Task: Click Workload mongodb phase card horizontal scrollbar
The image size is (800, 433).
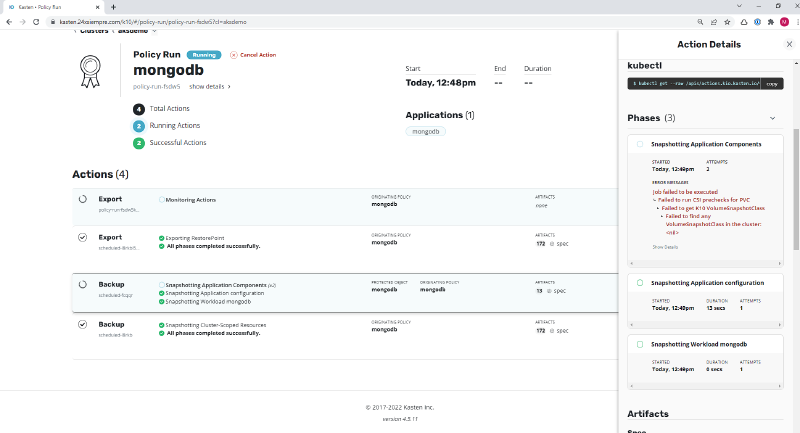Action: 706,386
